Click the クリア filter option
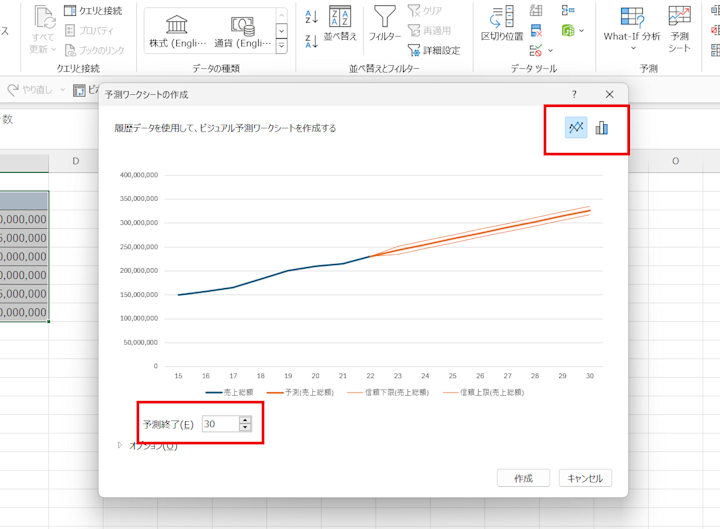The height and width of the screenshot is (529, 720). pyautogui.click(x=425, y=11)
